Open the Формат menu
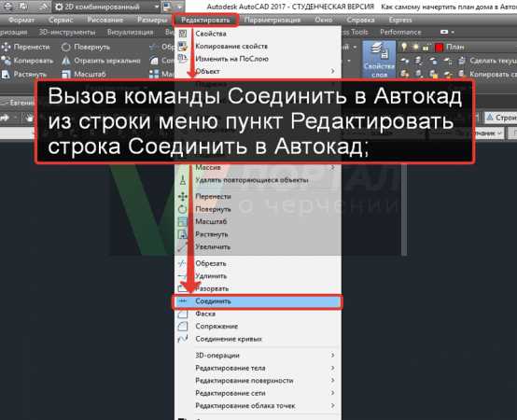Viewport: 517px width, 420px height. [x=21, y=21]
